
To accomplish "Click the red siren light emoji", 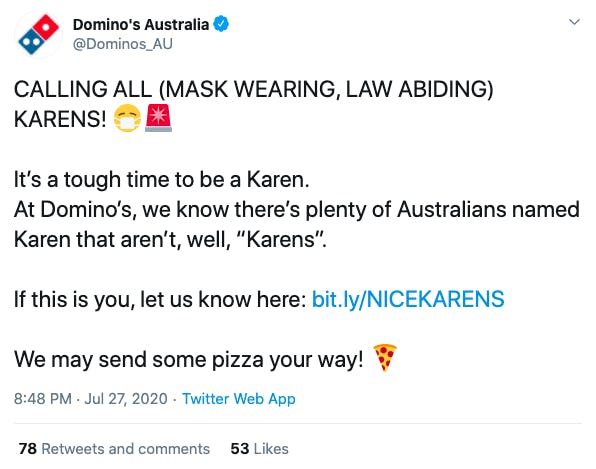I will coord(159,118).
